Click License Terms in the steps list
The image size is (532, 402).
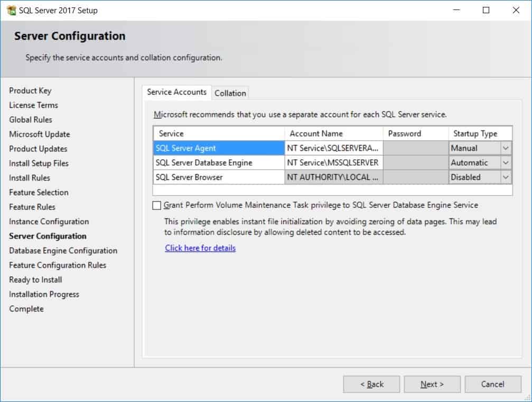click(x=34, y=105)
